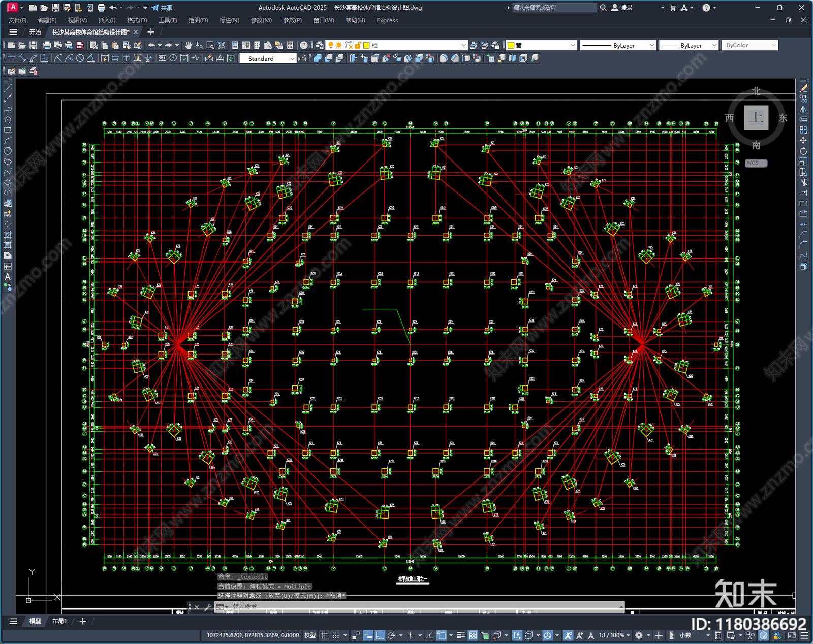Toggle drawing grid display in status bar
Screen dimensions: 813x644
pyautogui.click(x=324, y=635)
